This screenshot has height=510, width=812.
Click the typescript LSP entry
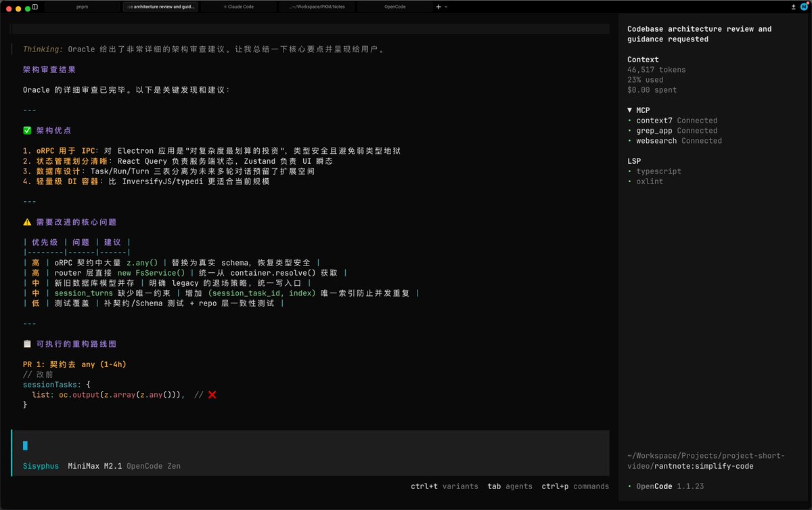pyautogui.click(x=654, y=171)
